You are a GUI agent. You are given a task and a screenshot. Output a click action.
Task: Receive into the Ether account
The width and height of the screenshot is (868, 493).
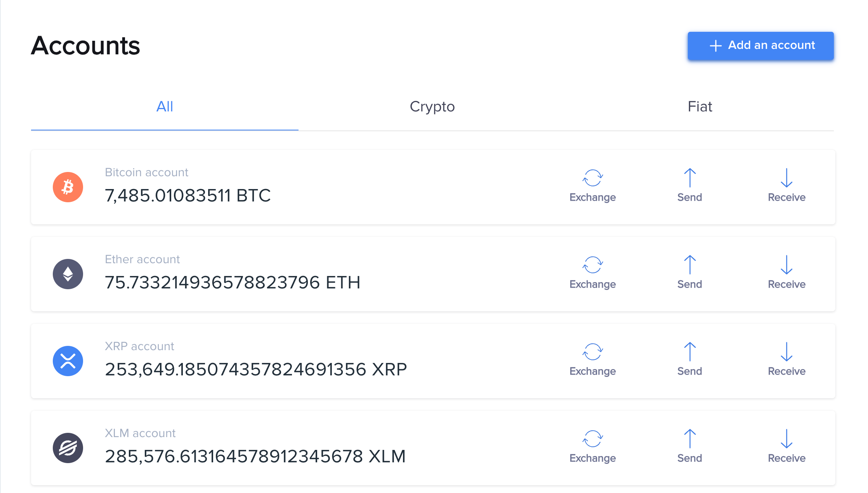(786, 273)
